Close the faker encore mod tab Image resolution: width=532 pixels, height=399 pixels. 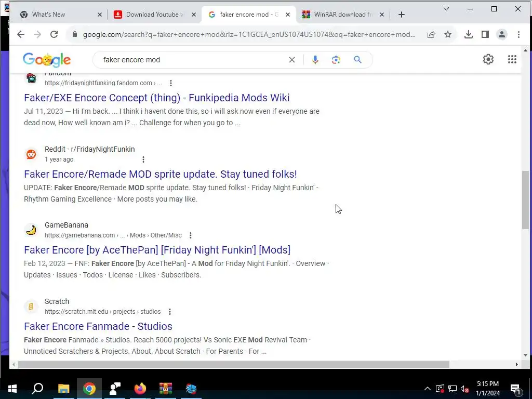pyautogui.click(x=288, y=15)
